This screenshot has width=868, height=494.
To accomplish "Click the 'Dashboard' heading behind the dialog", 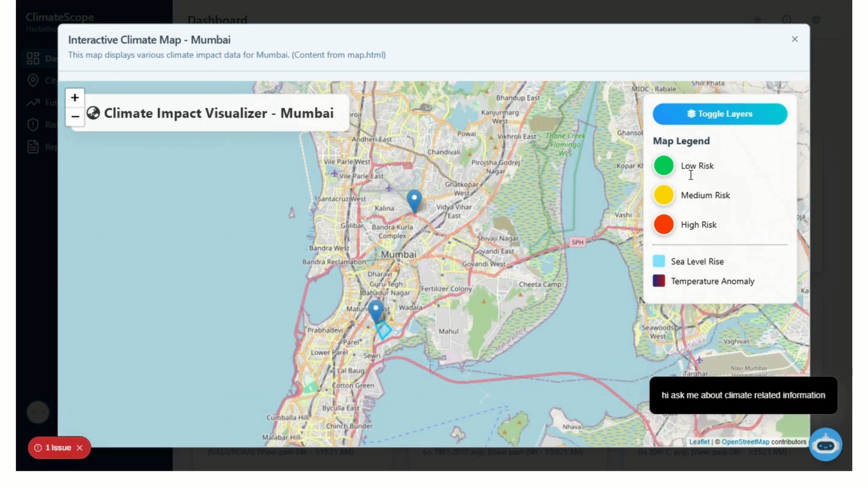I will click(217, 20).
